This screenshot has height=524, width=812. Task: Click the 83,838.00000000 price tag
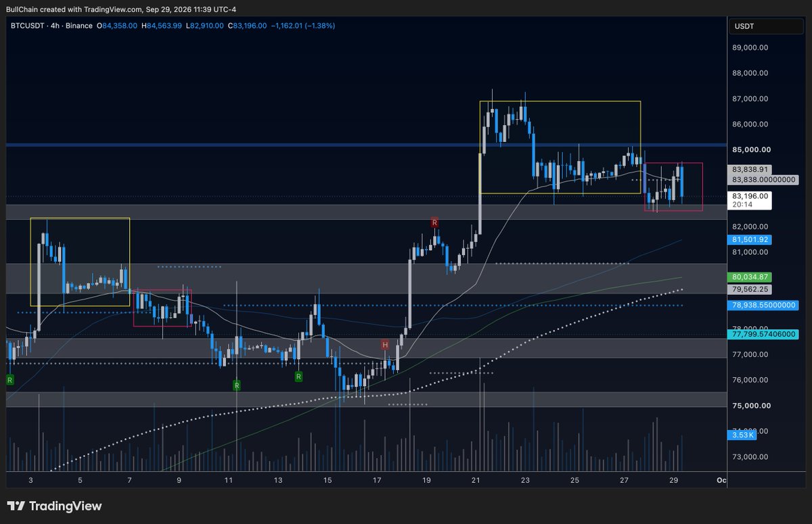click(x=764, y=180)
